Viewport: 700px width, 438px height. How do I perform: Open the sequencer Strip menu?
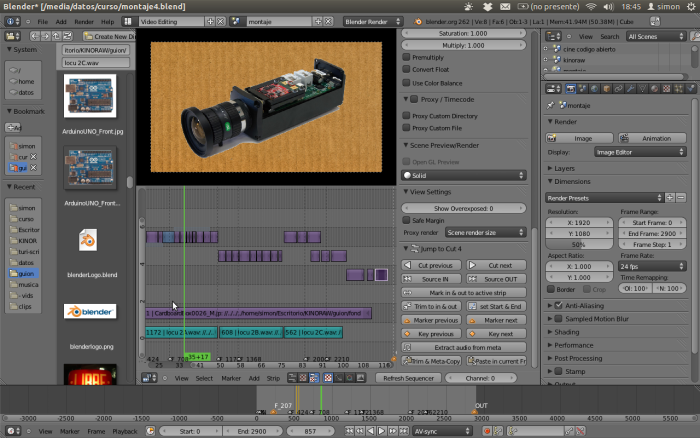[273, 378]
